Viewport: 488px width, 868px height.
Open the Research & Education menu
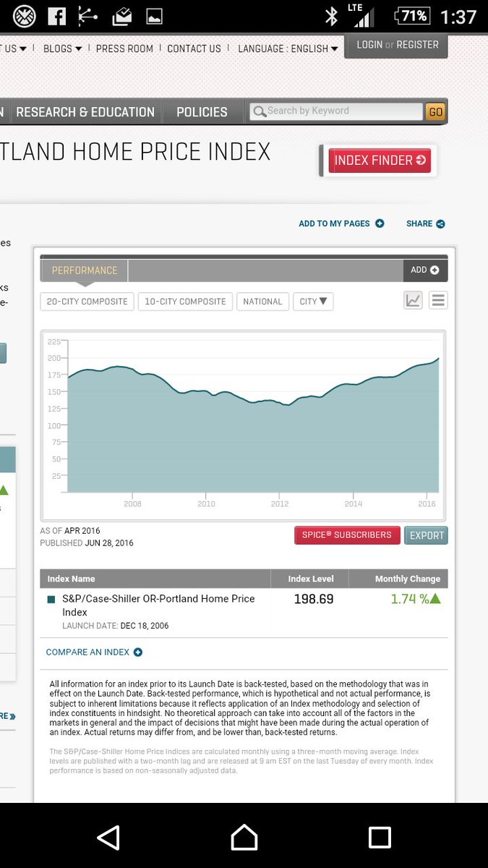coord(85,112)
